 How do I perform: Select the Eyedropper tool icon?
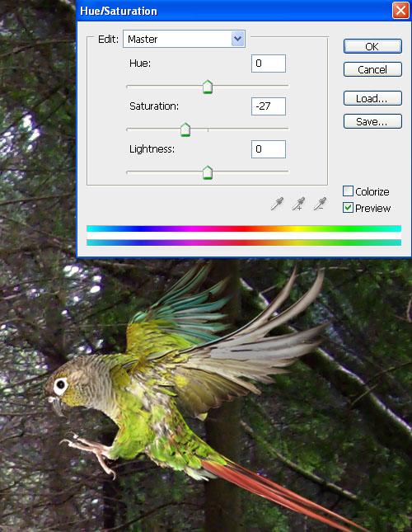pos(277,204)
